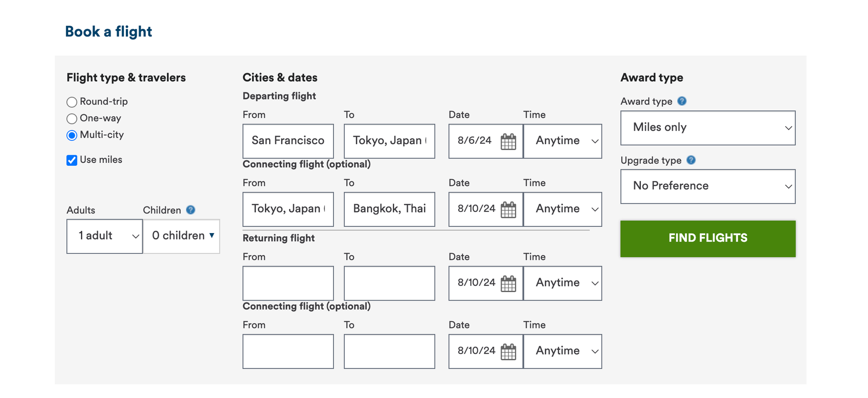Open the returning flight calendar icon
The height and width of the screenshot is (398, 868).
click(x=509, y=284)
